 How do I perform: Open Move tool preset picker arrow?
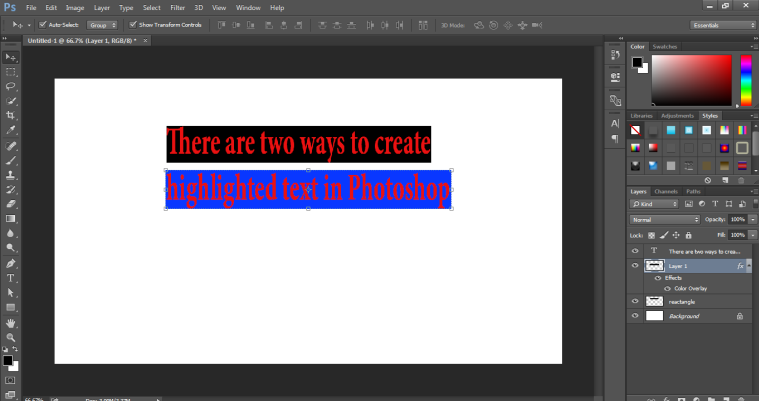[x=29, y=25]
